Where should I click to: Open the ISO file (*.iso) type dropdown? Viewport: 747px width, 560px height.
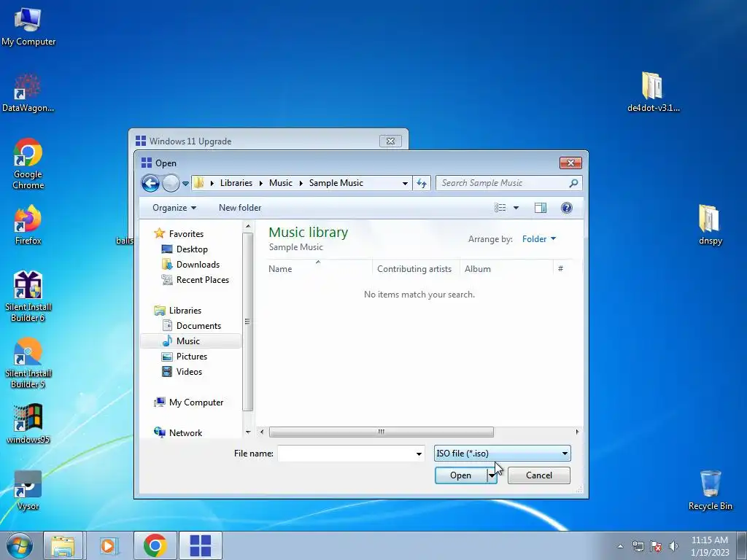click(502, 454)
